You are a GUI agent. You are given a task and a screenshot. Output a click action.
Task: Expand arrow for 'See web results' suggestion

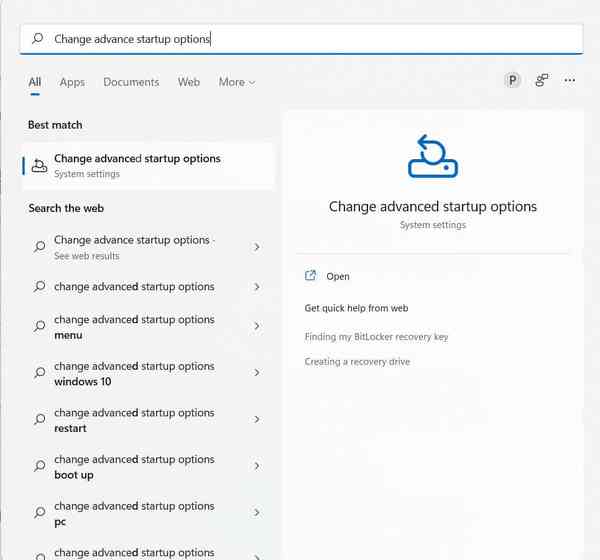[257, 247]
